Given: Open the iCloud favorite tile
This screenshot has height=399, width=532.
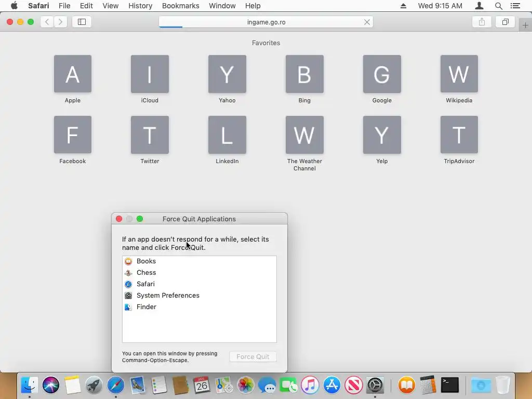Looking at the screenshot, I should point(150,74).
